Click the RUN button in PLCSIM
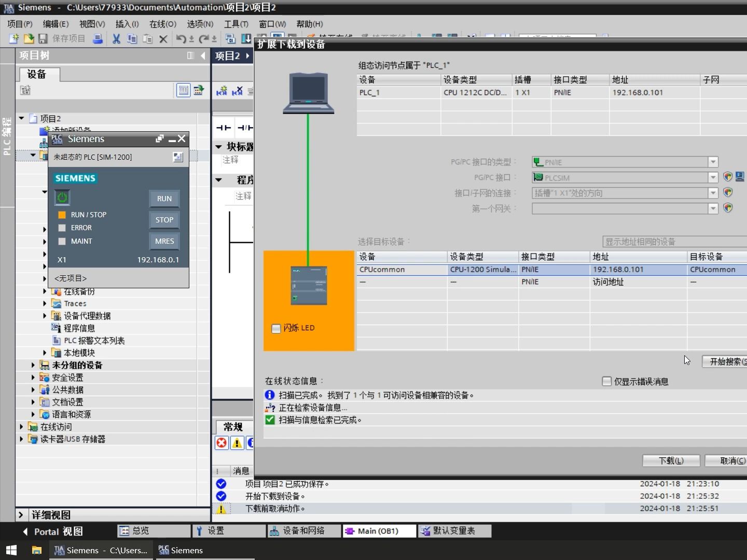747x560 pixels. point(164,199)
